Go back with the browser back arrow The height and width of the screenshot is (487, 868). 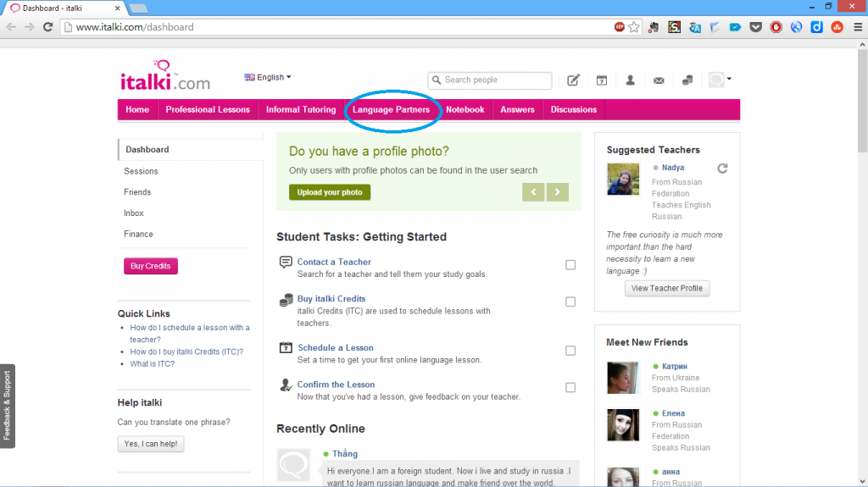tap(11, 26)
